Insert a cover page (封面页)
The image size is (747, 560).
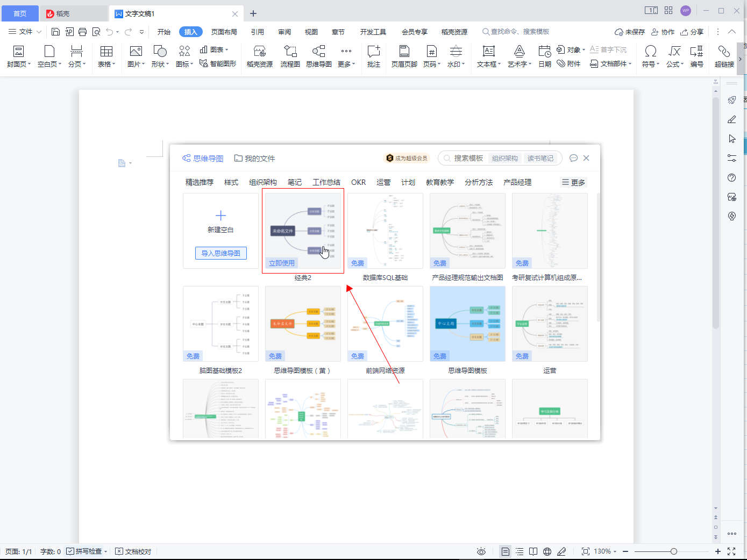click(19, 56)
